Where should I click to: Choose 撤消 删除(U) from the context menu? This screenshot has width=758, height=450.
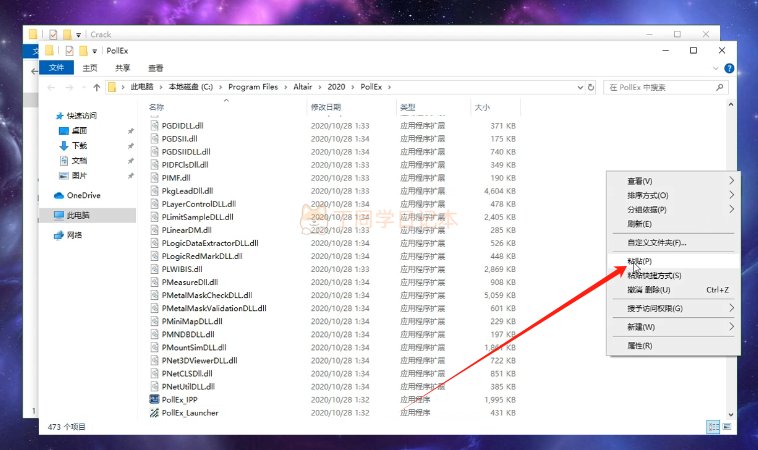(x=673, y=290)
